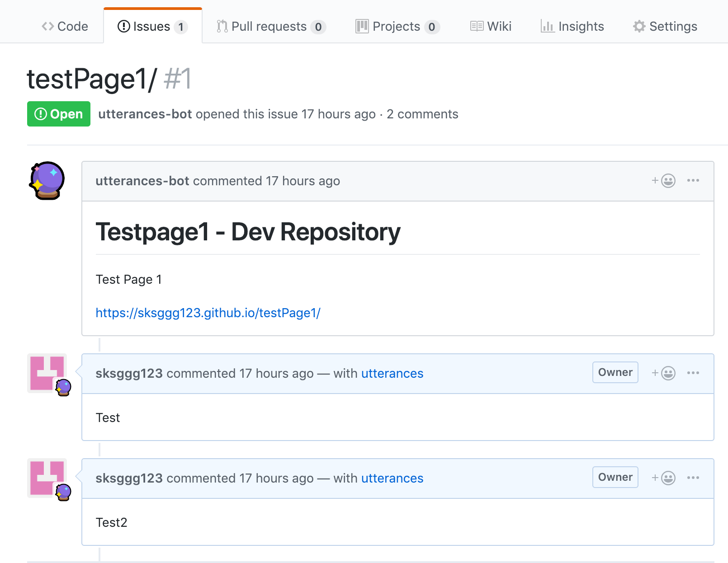728x563 pixels.
Task: Click the Settings gear icon
Action: (639, 26)
